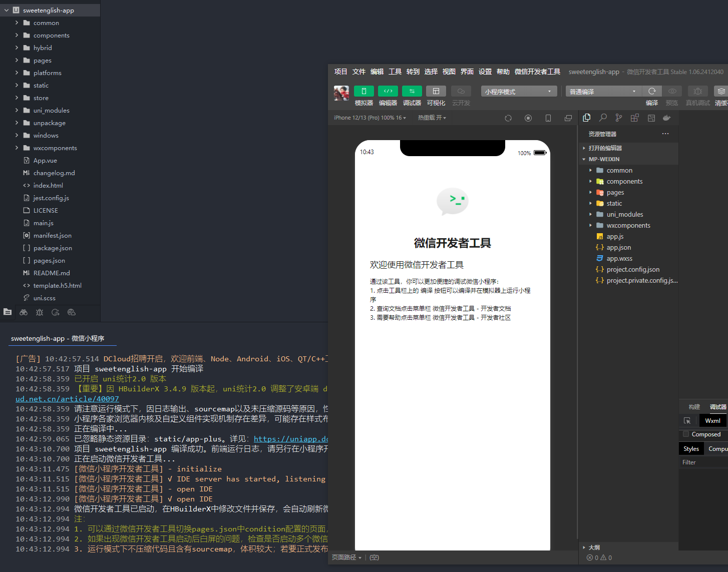
Task: Toggle the 模拟器 simulator panel button
Action: 364,91
